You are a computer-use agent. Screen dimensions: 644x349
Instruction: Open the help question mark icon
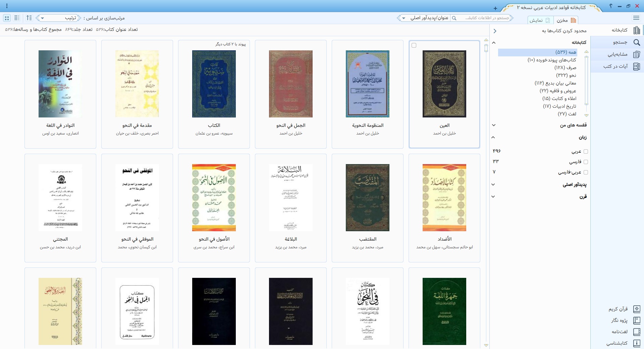pos(611,6)
